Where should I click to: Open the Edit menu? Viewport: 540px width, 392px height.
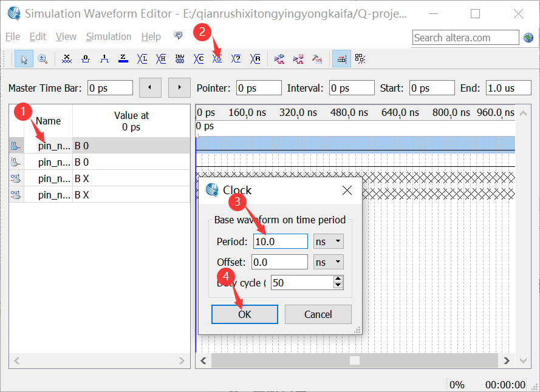coord(38,36)
